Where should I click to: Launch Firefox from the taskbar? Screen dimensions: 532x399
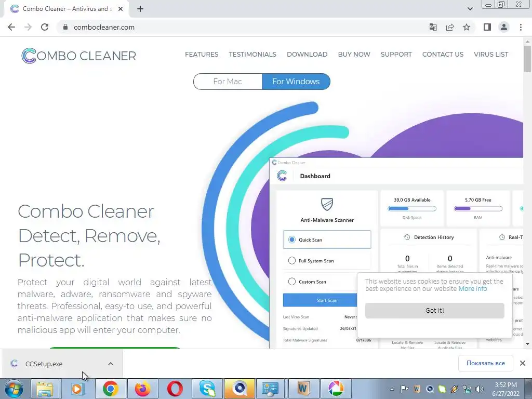pyautogui.click(x=142, y=389)
